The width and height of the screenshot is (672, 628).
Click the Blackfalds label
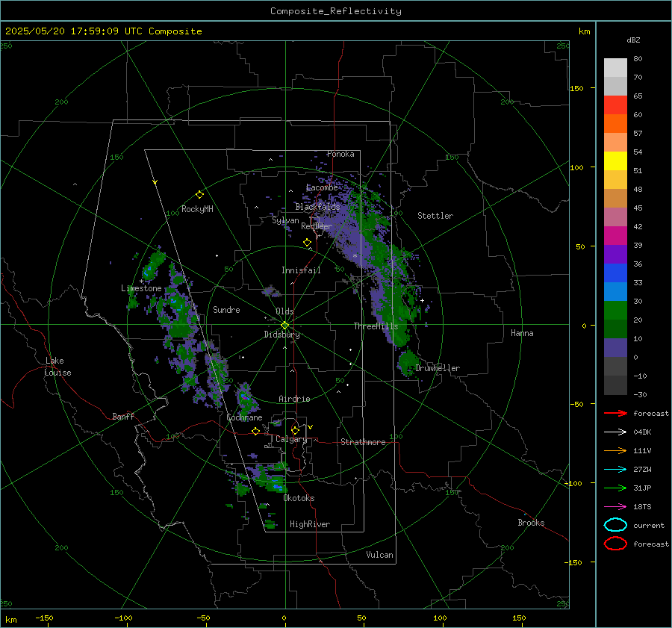[x=317, y=207]
